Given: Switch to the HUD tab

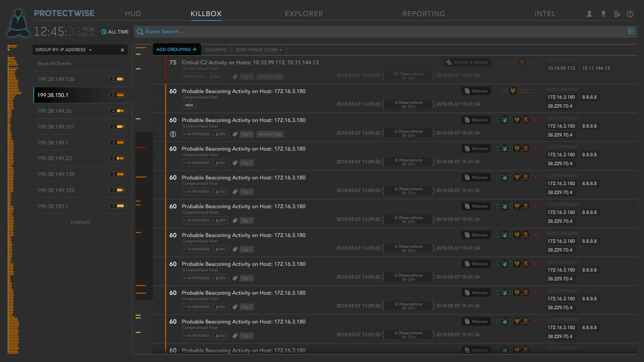Looking at the screenshot, I should (x=133, y=14).
